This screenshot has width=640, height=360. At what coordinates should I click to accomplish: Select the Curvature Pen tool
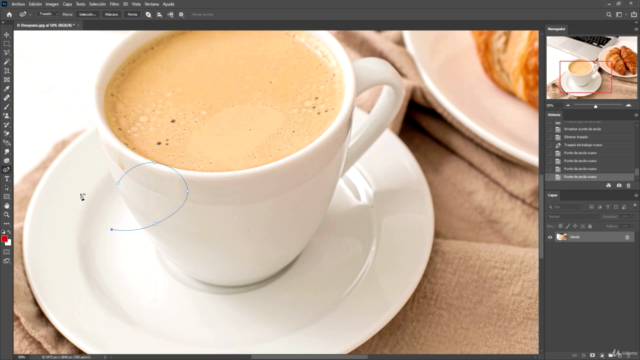tap(7, 169)
